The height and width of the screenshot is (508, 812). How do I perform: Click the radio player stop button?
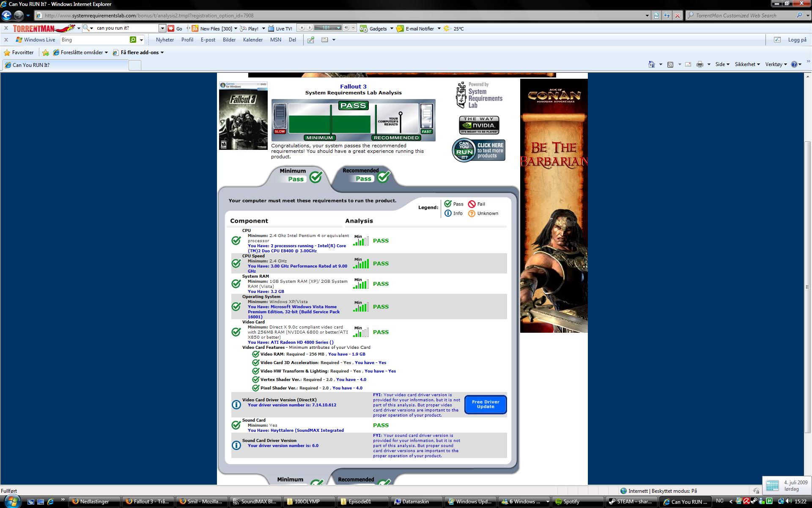[x=302, y=28]
